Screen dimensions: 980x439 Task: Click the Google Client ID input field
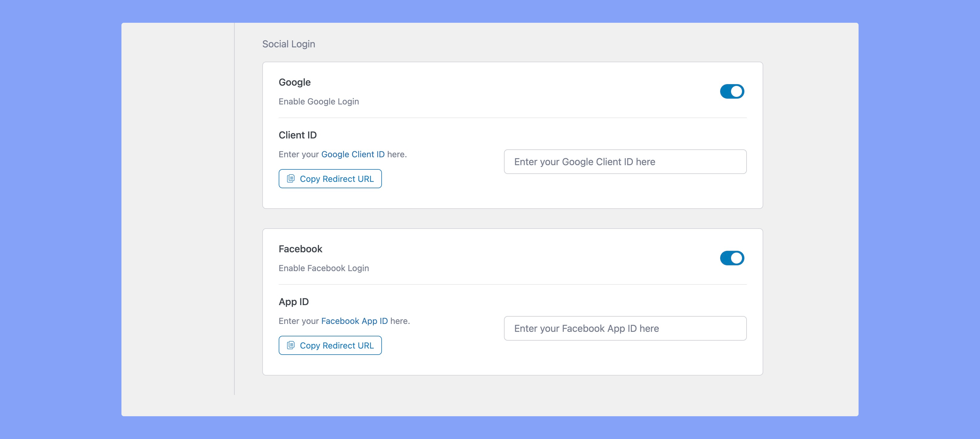tap(625, 161)
